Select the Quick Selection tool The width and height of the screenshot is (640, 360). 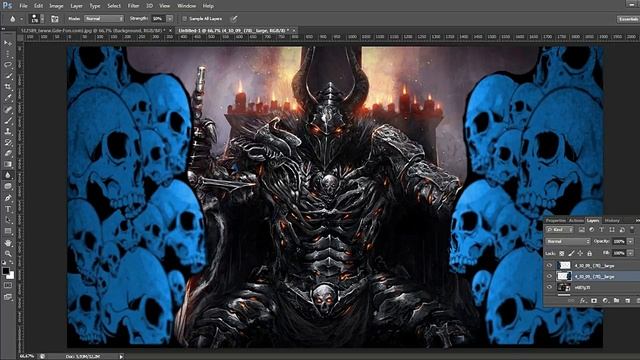[8, 76]
